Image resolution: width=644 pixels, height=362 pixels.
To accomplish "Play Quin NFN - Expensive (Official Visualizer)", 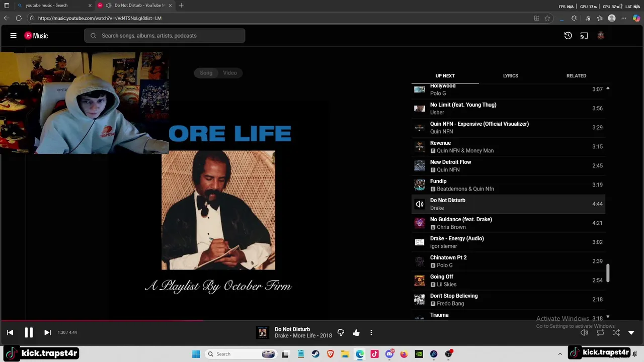I will point(508,128).
